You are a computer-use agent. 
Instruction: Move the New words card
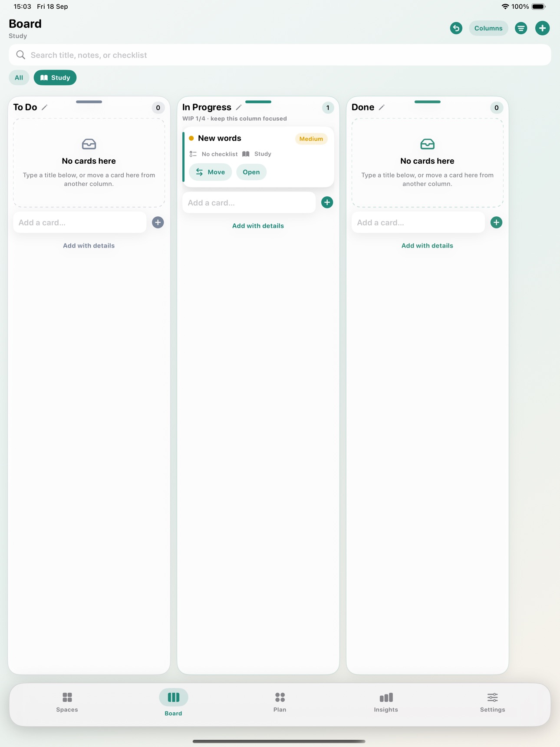pos(211,172)
